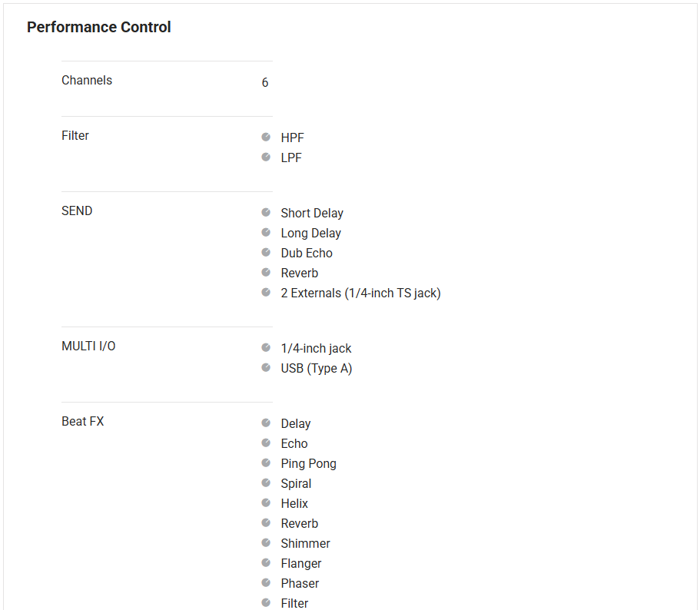The image size is (700, 610).
Task: Click the bullet icon next to USB (Type A)
Action: pyautogui.click(x=266, y=367)
